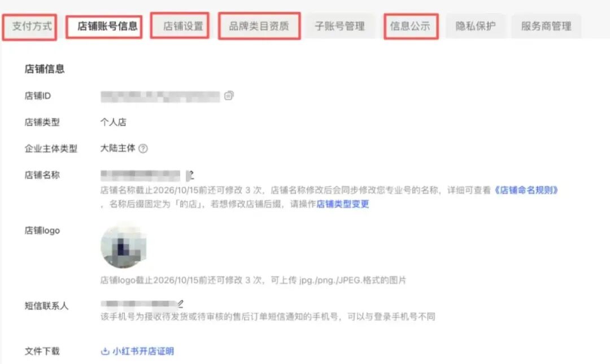Switch to the 信息公示 tab
This screenshot has width=610, height=364.
coord(411,27)
